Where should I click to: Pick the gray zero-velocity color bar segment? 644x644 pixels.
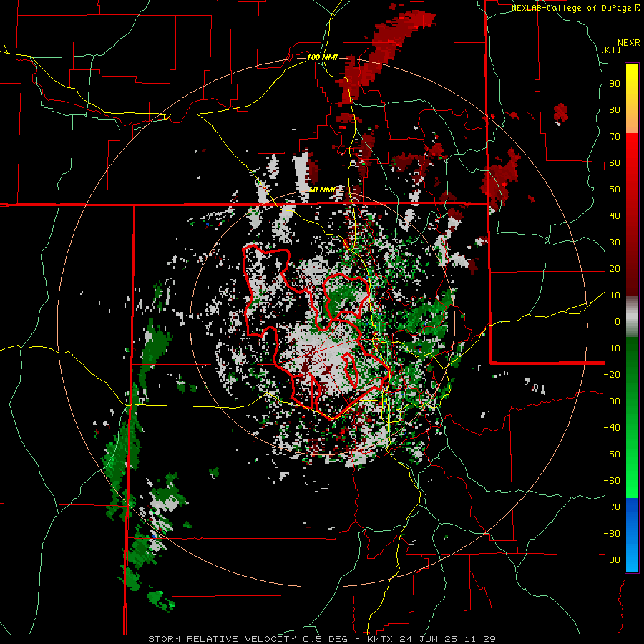(x=632, y=317)
